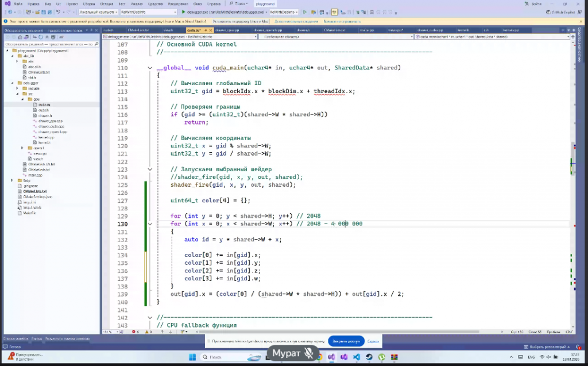Click the Windows Start button on taskbar

tap(192, 357)
